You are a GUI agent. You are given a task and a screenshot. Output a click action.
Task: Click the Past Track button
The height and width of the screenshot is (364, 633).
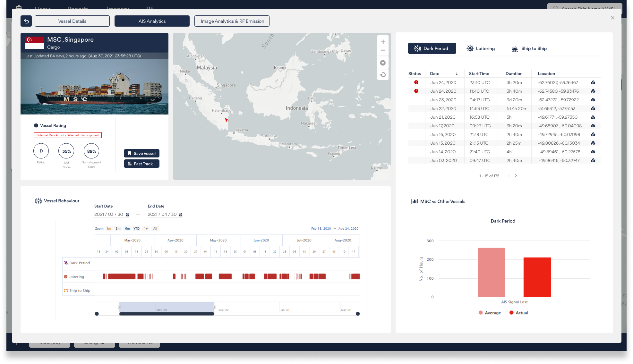tap(141, 164)
